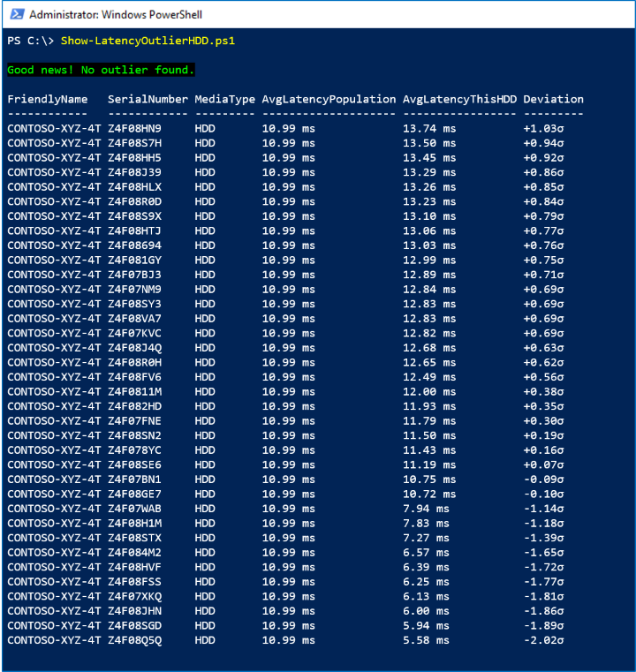Click the Deviation column header
The width and height of the screenshot is (636, 672).
coord(553,100)
